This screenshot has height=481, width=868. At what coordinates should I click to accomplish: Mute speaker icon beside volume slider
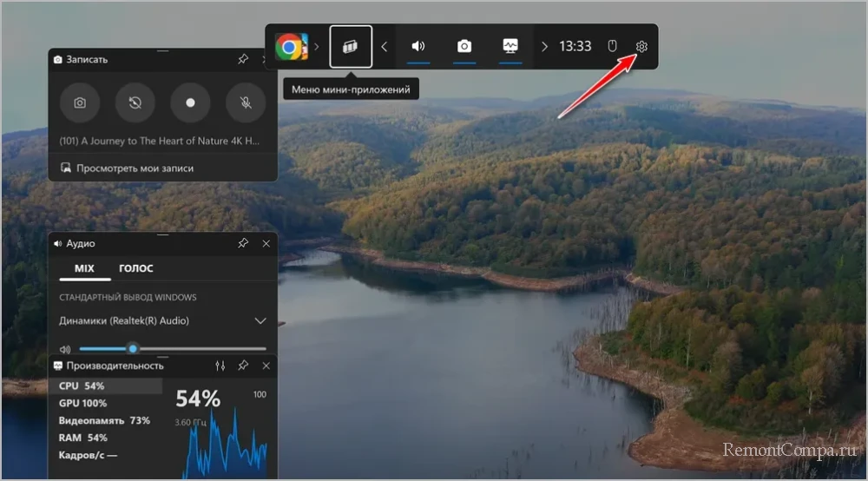tap(65, 349)
